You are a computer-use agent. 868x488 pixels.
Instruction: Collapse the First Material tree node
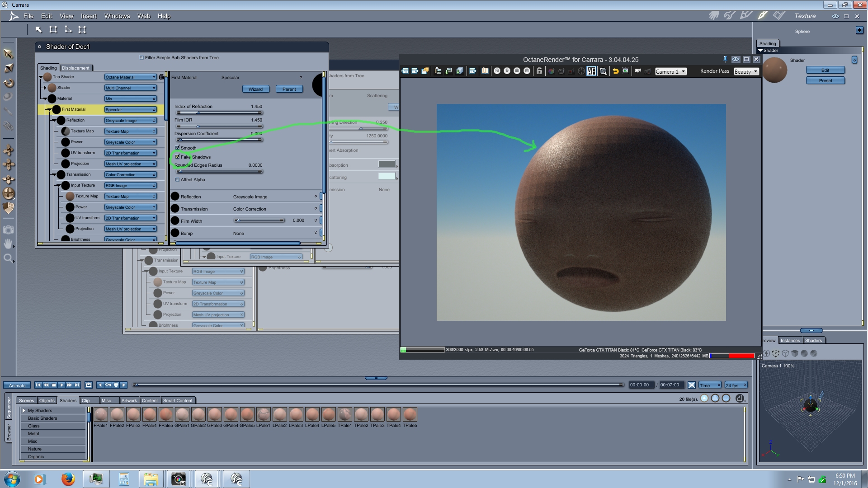[x=50, y=109]
